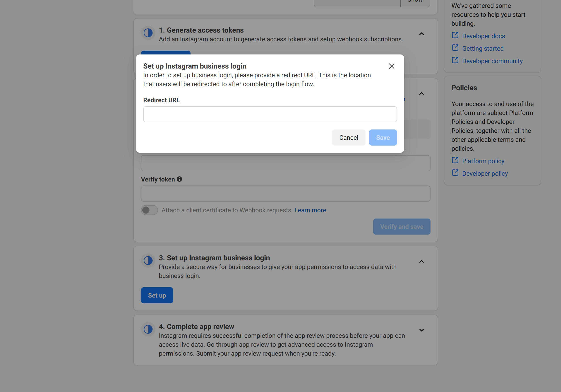The height and width of the screenshot is (392, 561).
Task: Click Verify and save
Action: coord(401,227)
